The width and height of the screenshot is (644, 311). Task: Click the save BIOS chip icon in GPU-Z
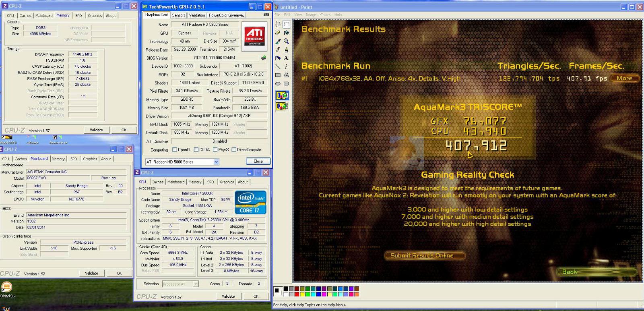click(264, 58)
